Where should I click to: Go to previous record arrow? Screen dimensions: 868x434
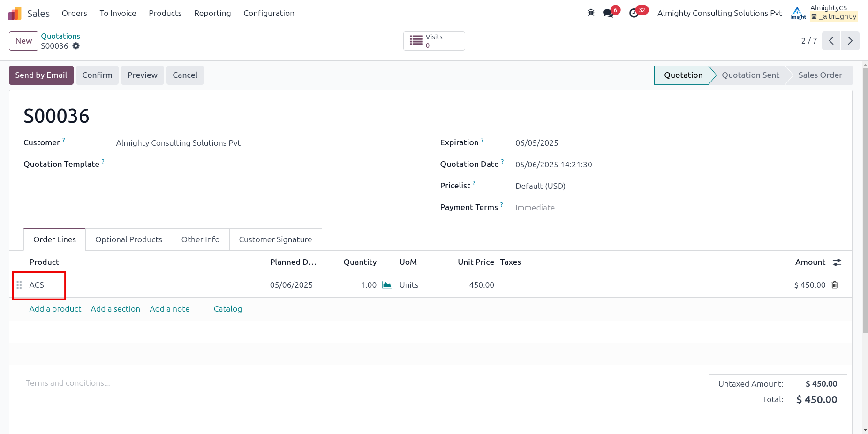click(831, 41)
